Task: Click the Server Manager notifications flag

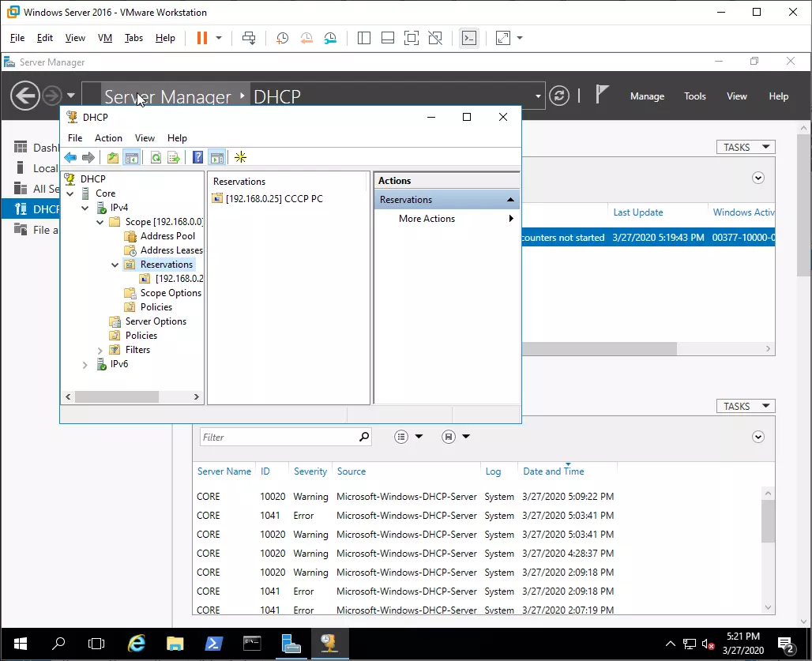Action: (602, 96)
